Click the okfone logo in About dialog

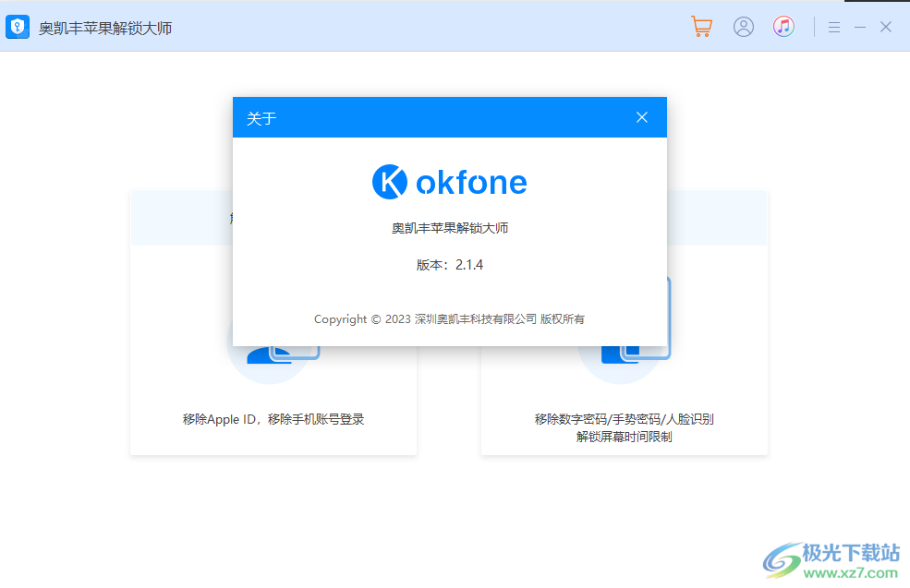449,182
